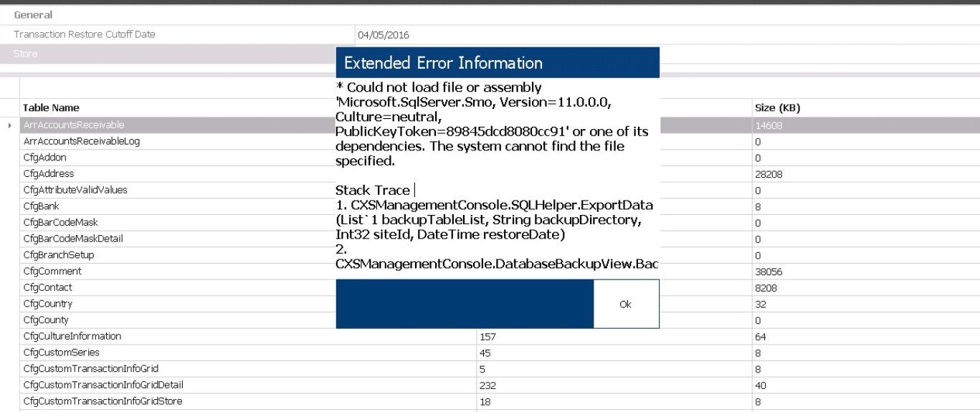
Task: Click the Microsoft.SqlServer.Smo error message line
Action: 473,102
